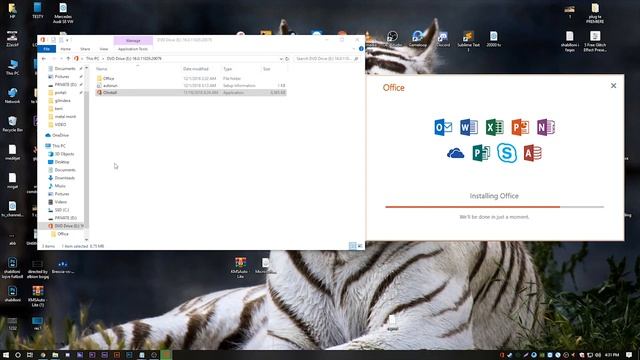
Task: Open the Action Center notifications icon
Action: point(629,355)
